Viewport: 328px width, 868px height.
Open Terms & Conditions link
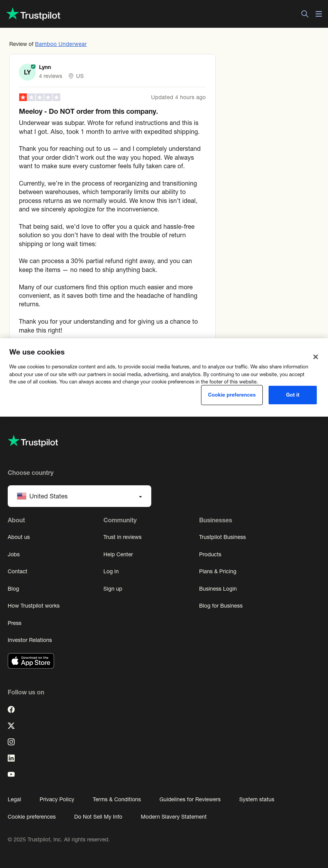(117, 799)
